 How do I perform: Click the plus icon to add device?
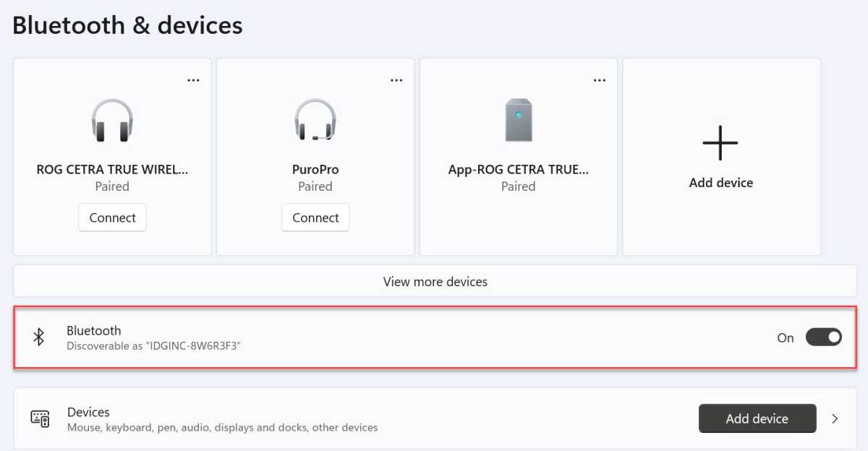720,142
